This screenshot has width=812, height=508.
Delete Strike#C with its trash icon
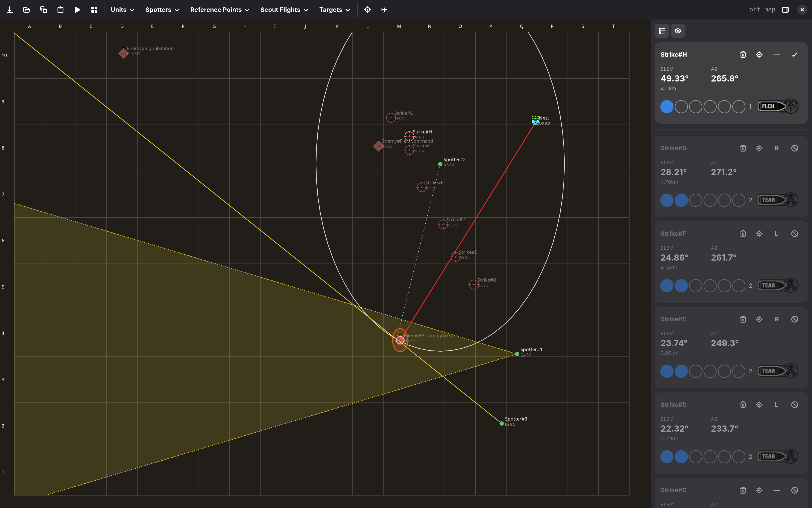[x=743, y=490]
